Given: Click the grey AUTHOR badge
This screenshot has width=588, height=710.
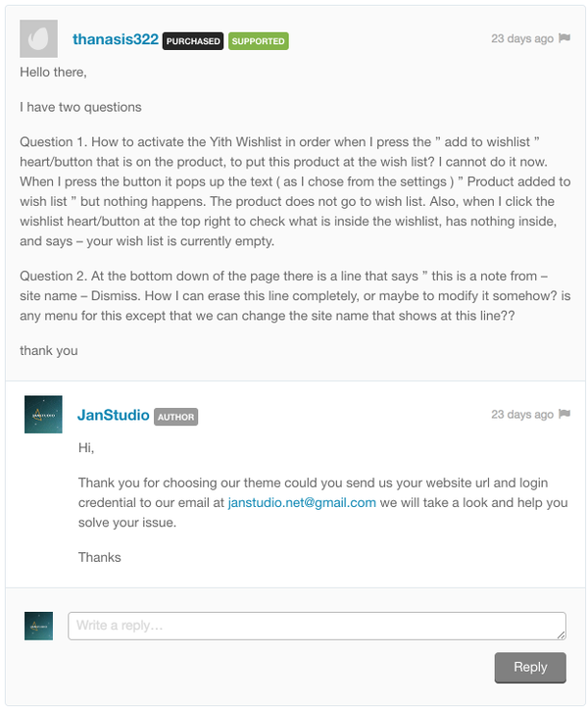Looking at the screenshot, I should (176, 417).
